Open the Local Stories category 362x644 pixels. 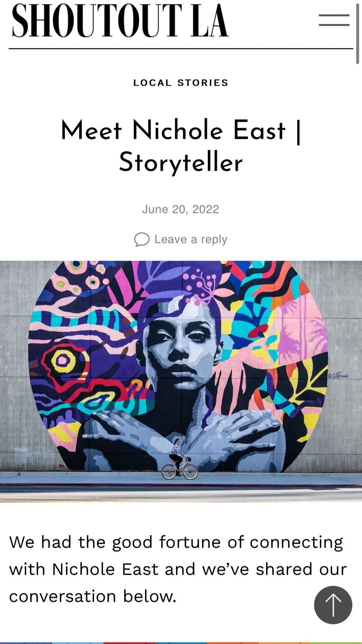[181, 83]
